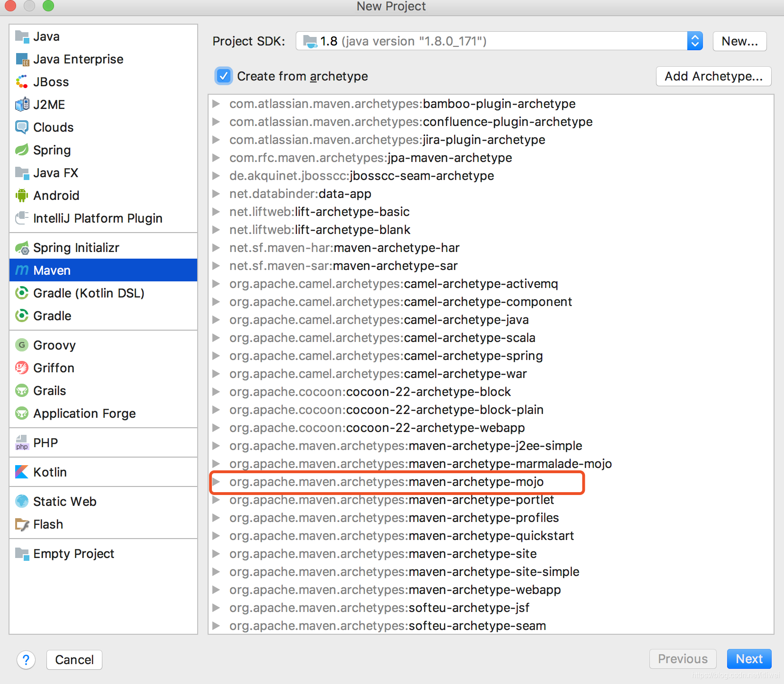The image size is (784, 684).
Task: Select the Kotlin K icon
Action: pos(22,472)
